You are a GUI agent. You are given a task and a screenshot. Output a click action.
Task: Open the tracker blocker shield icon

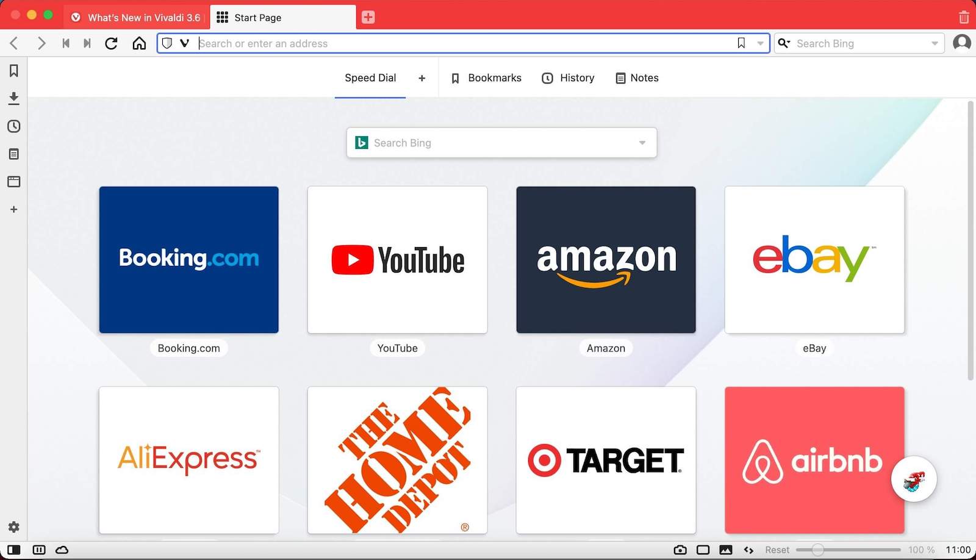167,43
